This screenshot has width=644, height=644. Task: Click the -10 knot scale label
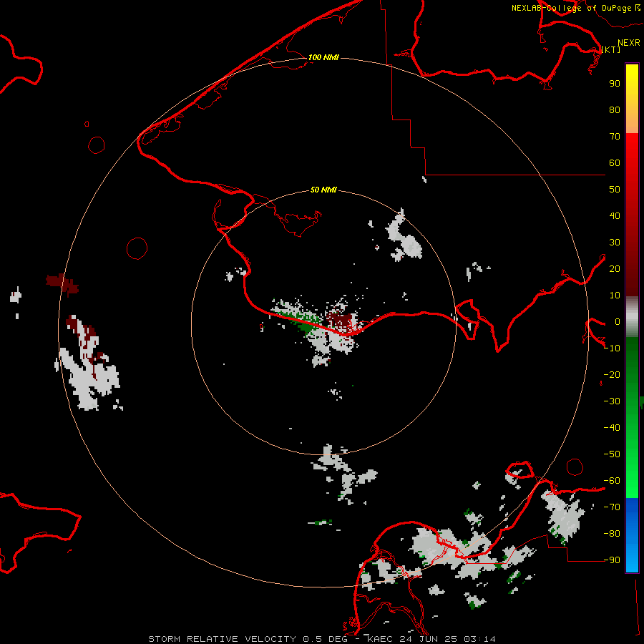(612, 348)
